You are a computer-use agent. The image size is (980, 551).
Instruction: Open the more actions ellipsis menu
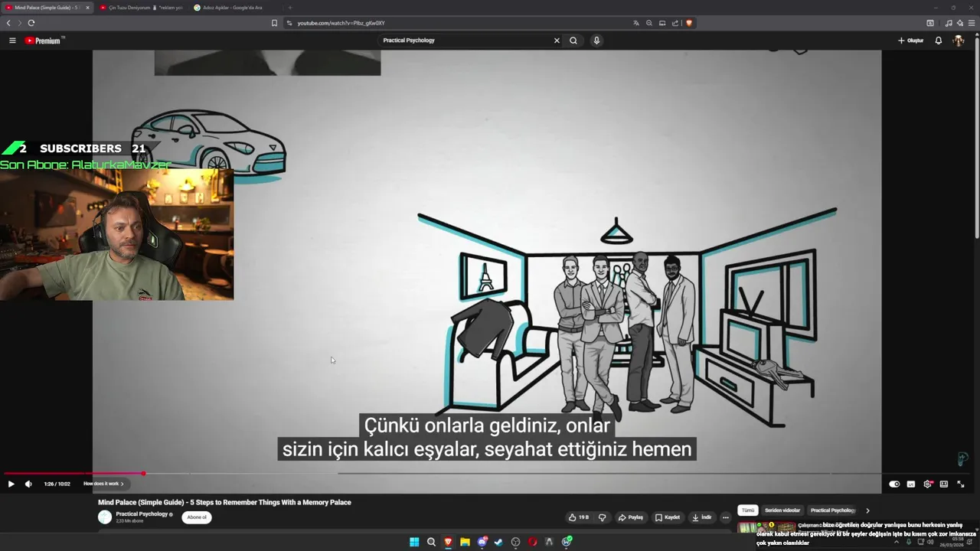726,517
